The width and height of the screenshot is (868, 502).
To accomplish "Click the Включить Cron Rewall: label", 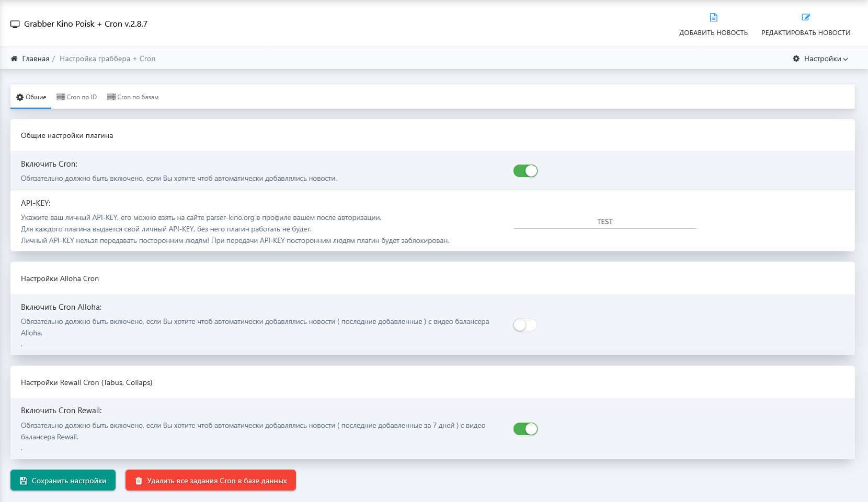I will coord(61,411).
